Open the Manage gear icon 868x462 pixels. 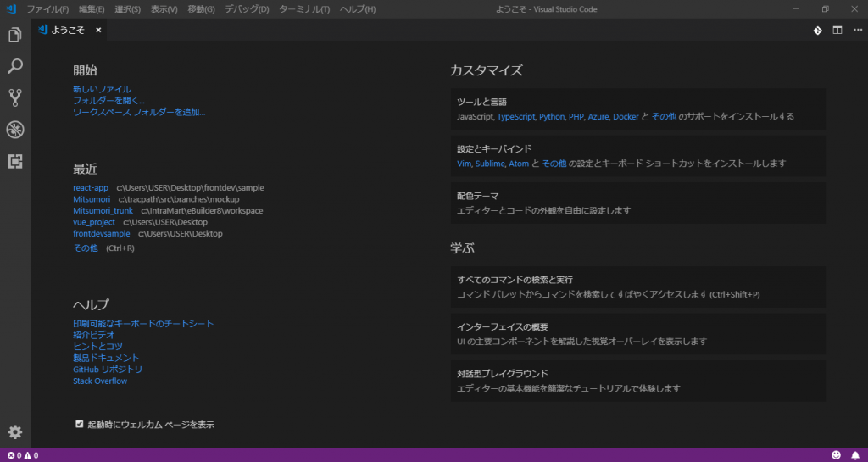pyautogui.click(x=15, y=432)
